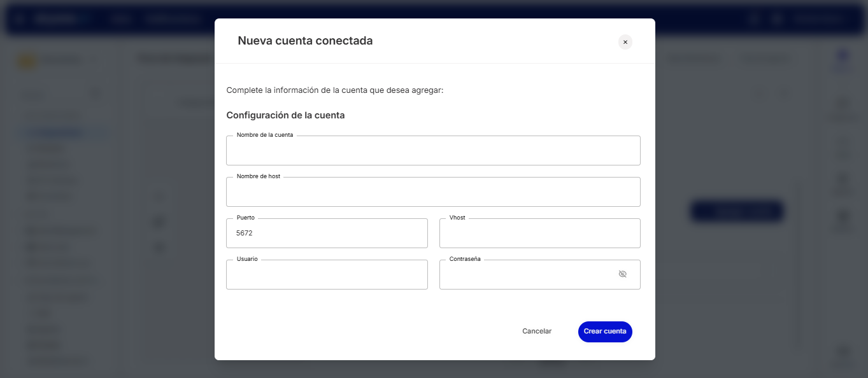This screenshot has width=868, height=378.
Task: Click the Usuario input field
Action: (326, 275)
